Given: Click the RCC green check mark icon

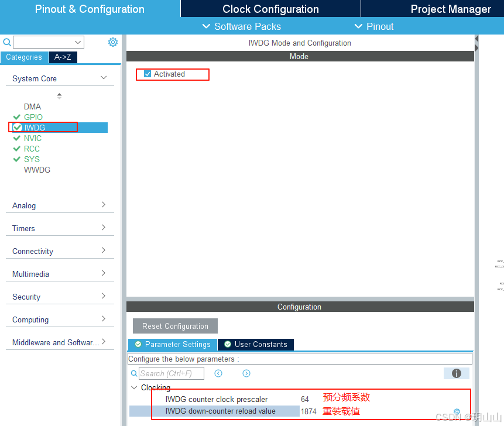Looking at the screenshot, I should [17, 149].
